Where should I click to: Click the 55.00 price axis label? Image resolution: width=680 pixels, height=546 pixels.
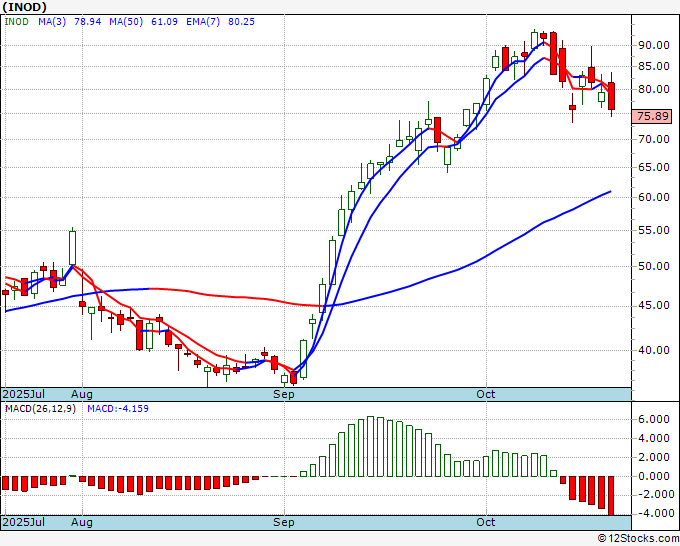(x=653, y=230)
